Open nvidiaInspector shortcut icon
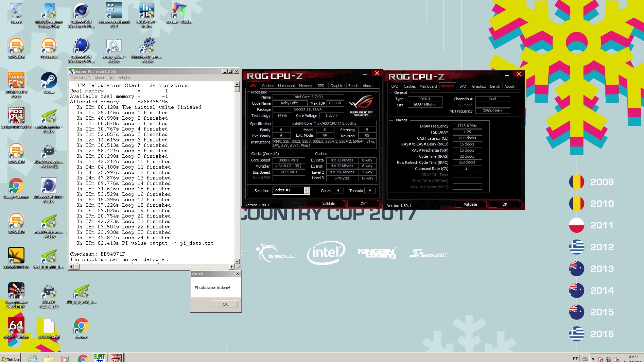Image resolution: width=644 pixels, height=362 pixels. click(49, 121)
